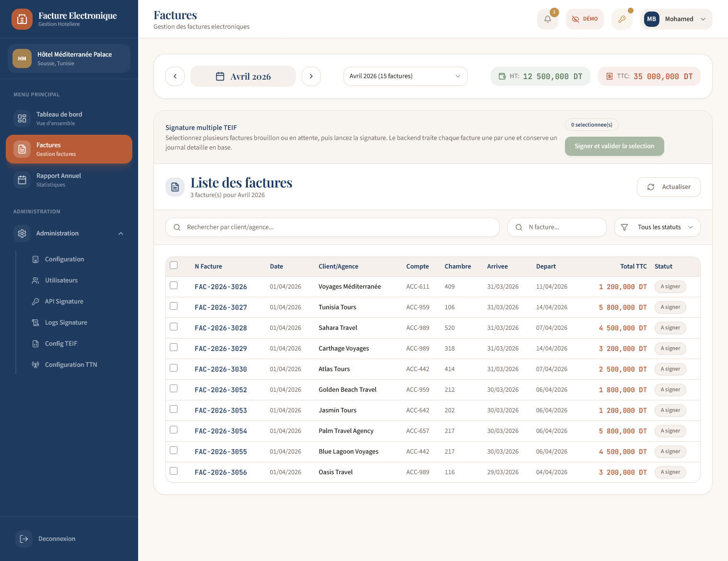This screenshot has width=728, height=561.
Task: Open the Avril 2026 (15 factures) dropdown
Action: (x=405, y=76)
